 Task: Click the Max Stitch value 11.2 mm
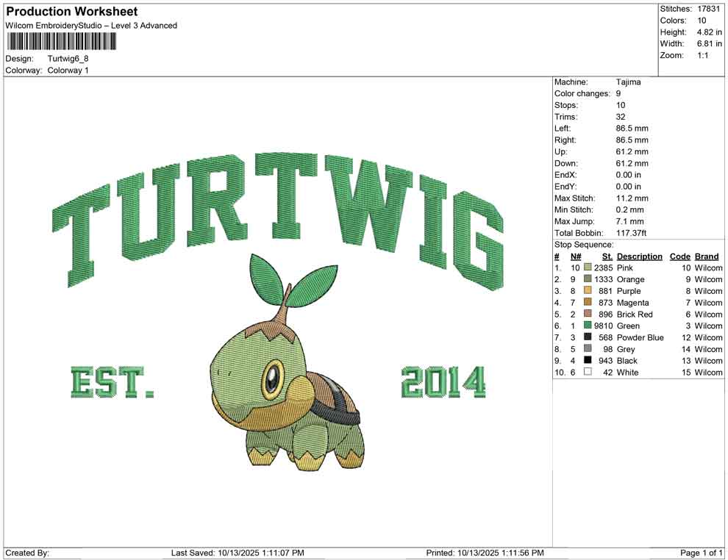[632, 198]
